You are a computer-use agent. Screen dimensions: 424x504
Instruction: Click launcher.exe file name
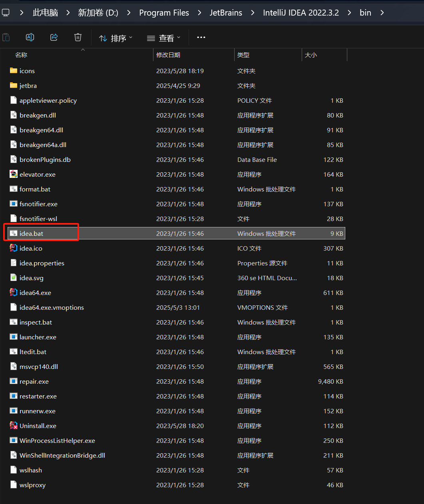(x=38, y=337)
